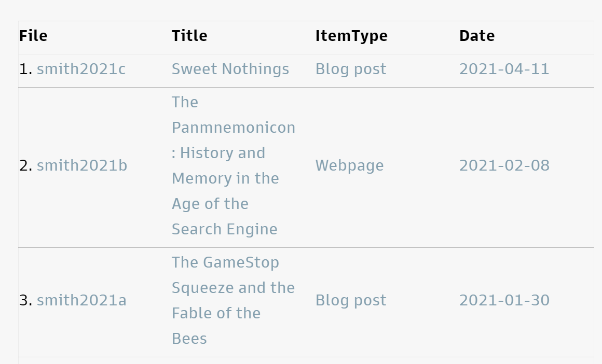Click 'Memory in the' title text line
This screenshot has width=602, height=364.
[x=225, y=178]
